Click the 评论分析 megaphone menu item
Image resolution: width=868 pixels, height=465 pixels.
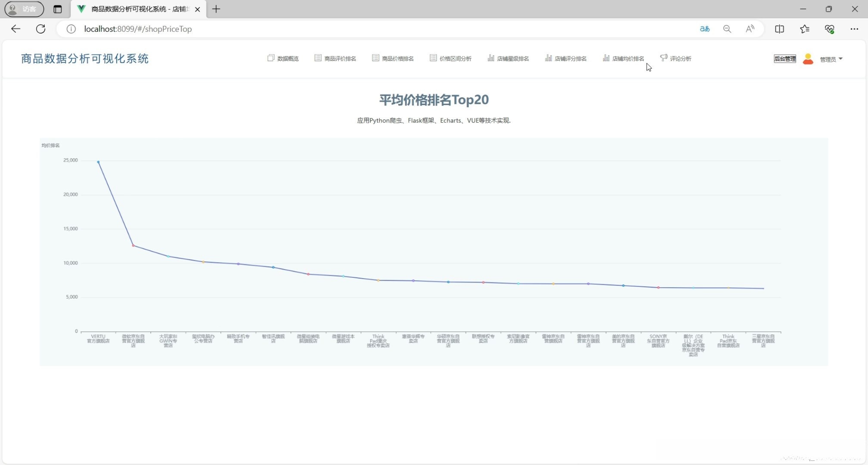(x=676, y=59)
